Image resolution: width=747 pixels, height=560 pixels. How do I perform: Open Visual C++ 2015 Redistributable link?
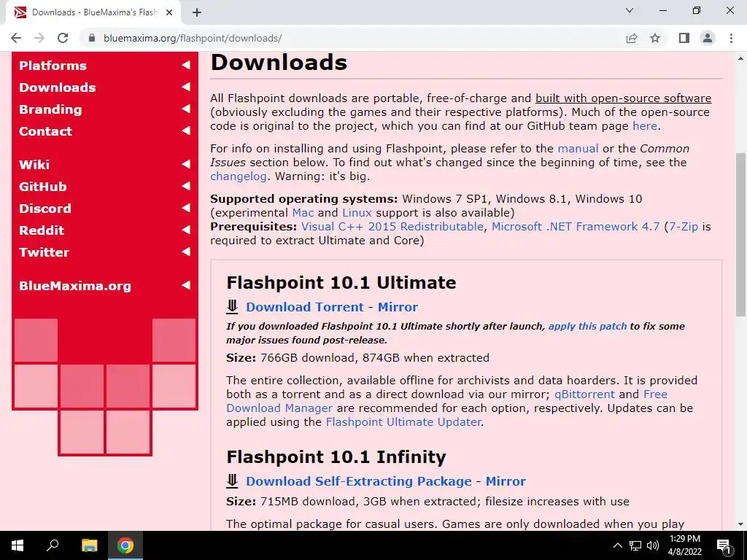point(392,227)
